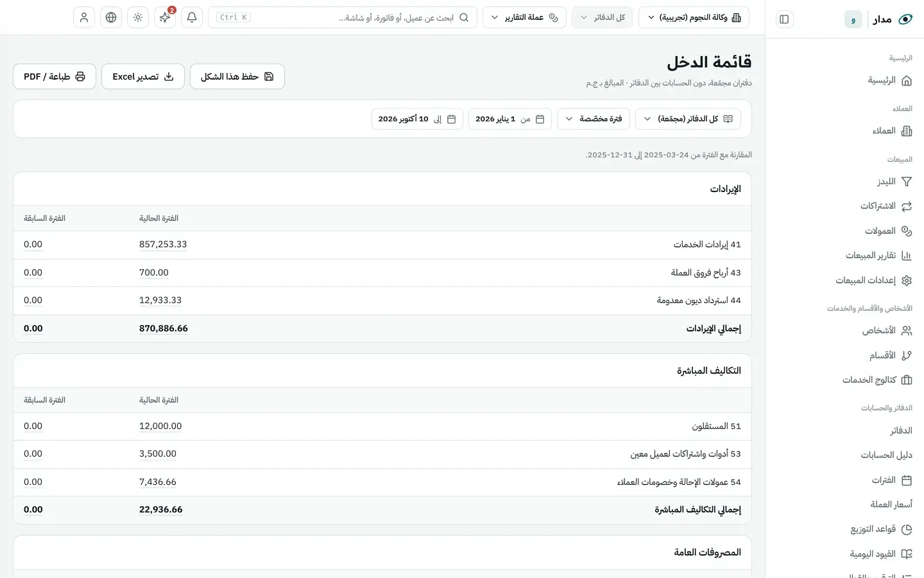Click the مدار logo eye icon
The height and width of the screenshot is (578, 924).
905,19
